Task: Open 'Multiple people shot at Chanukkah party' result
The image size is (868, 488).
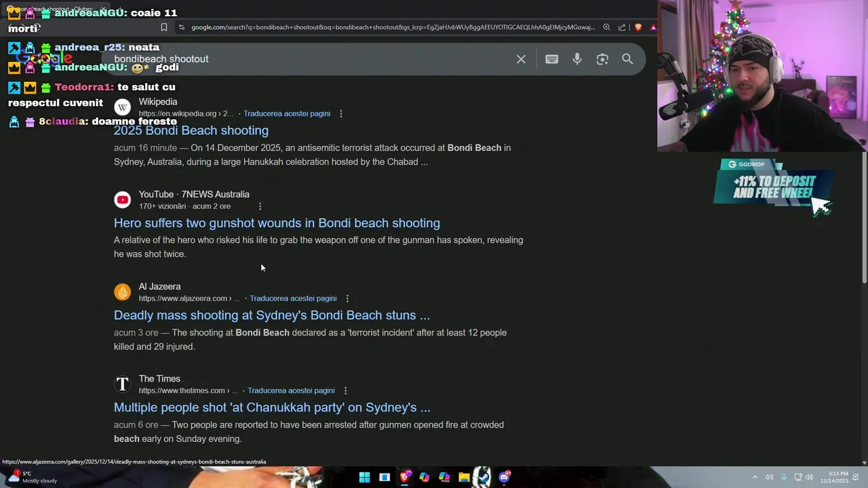Action: (272, 407)
